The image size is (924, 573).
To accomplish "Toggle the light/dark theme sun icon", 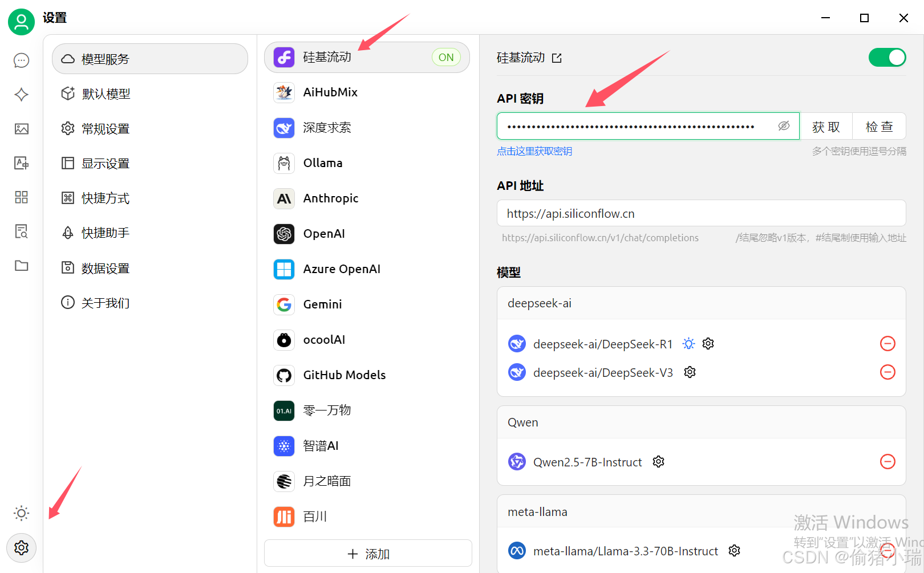I will [21, 513].
